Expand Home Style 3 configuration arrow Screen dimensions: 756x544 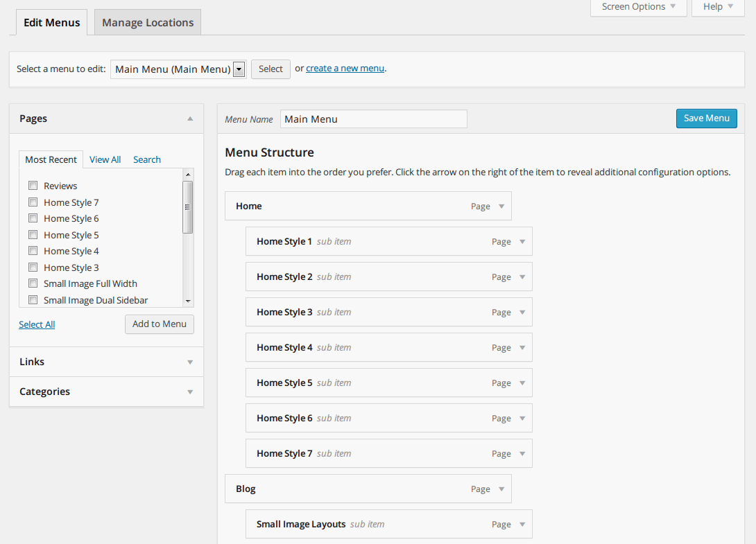pyautogui.click(x=522, y=313)
